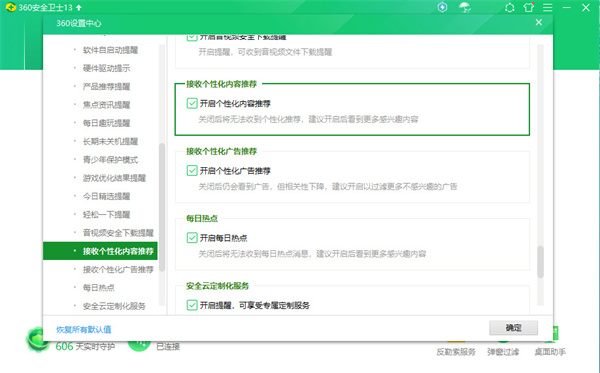Viewport: 600px width, 373px height.
Task: Uncheck 开启个性化广告推荐 checkbox
Action: [x=192, y=171]
